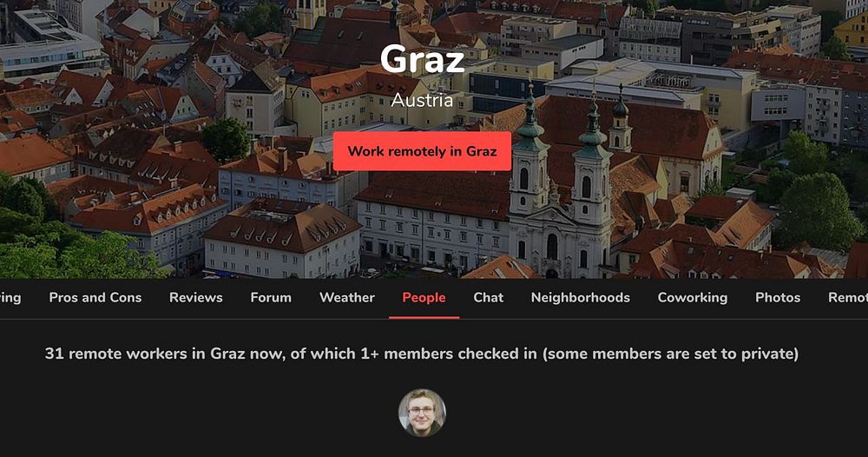The height and width of the screenshot is (457, 868).
Task: Open the cut-off Remote tab at right
Action: point(848,297)
